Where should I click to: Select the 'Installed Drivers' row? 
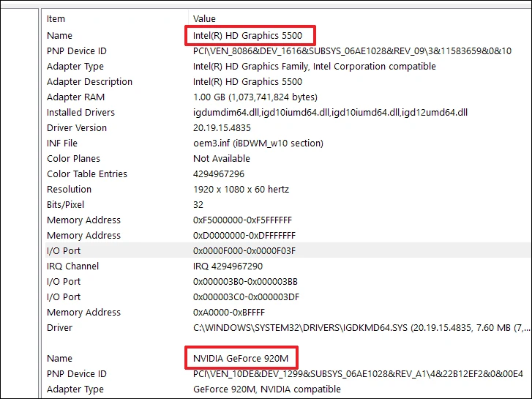tap(288, 113)
